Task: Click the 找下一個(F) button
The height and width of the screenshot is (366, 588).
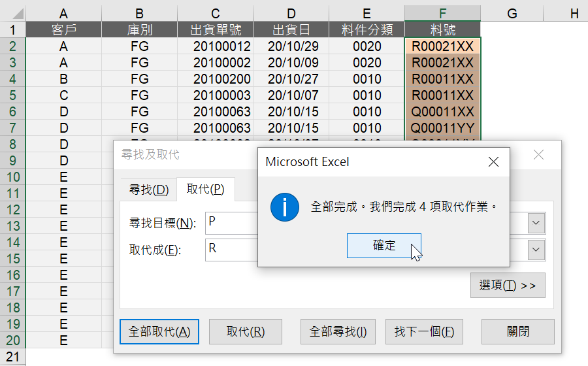Action: [x=424, y=332]
